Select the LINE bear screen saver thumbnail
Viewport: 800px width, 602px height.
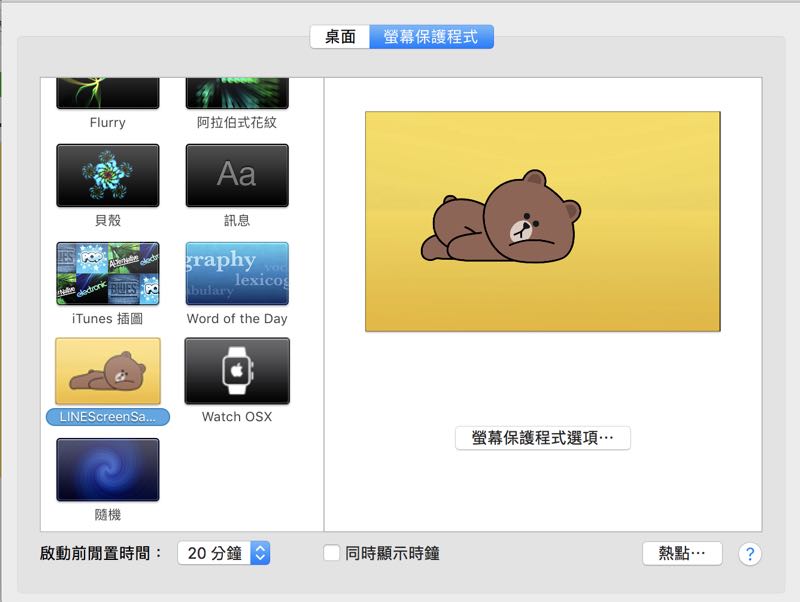107,371
